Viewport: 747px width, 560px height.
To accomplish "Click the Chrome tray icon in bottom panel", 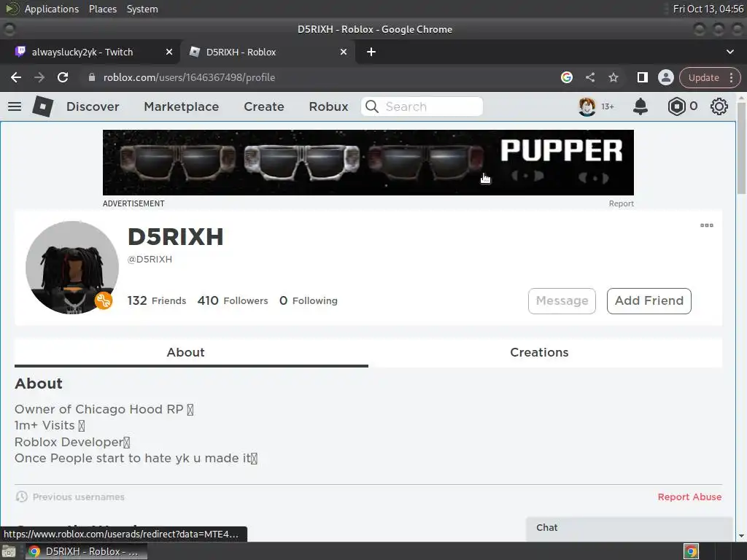I will [691, 551].
